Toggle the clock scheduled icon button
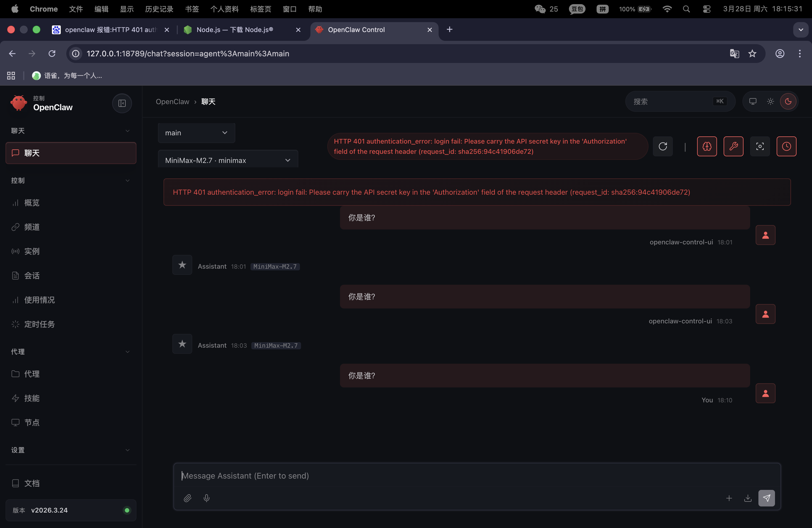The image size is (812, 528). pos(786,146)
